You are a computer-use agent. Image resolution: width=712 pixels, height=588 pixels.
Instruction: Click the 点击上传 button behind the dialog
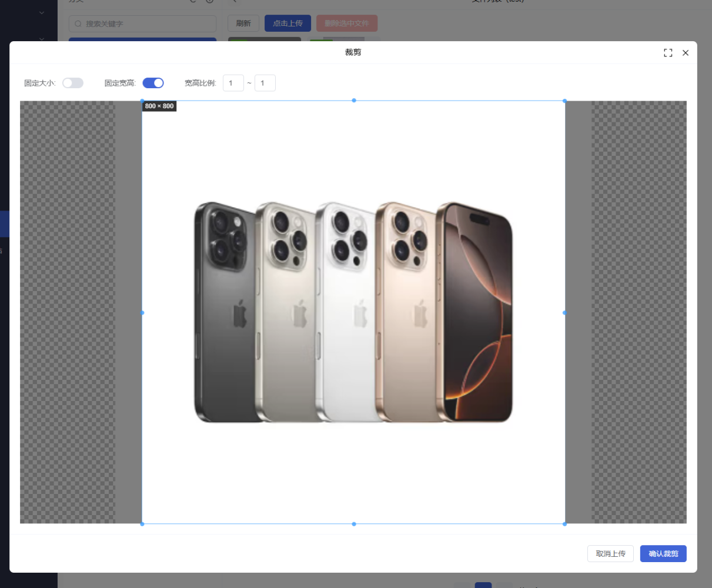pyautogui.click(x=288, y=24)
